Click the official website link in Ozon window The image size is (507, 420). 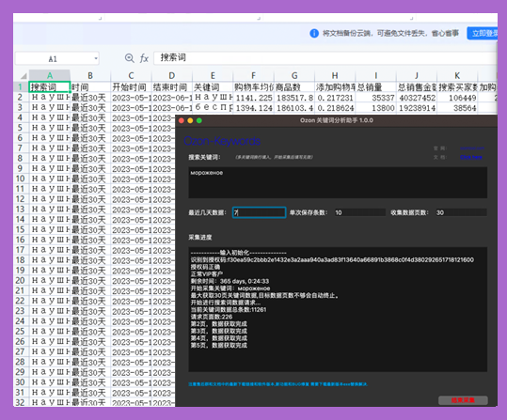click(x=472, y=148)
